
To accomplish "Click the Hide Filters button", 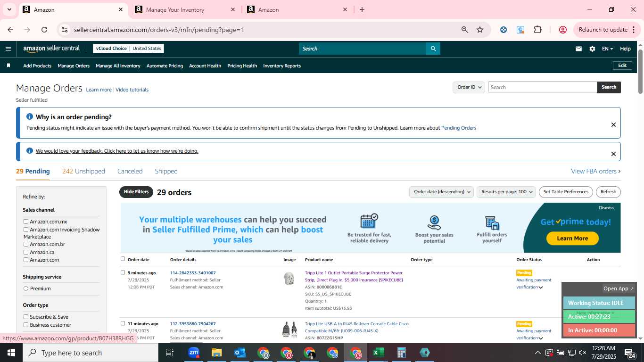I will [136, 192].
